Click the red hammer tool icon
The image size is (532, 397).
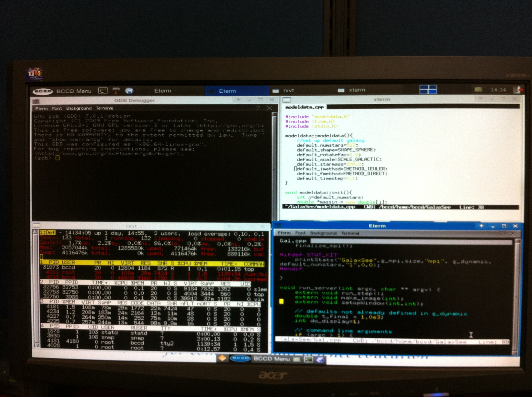tap(116, 91)
